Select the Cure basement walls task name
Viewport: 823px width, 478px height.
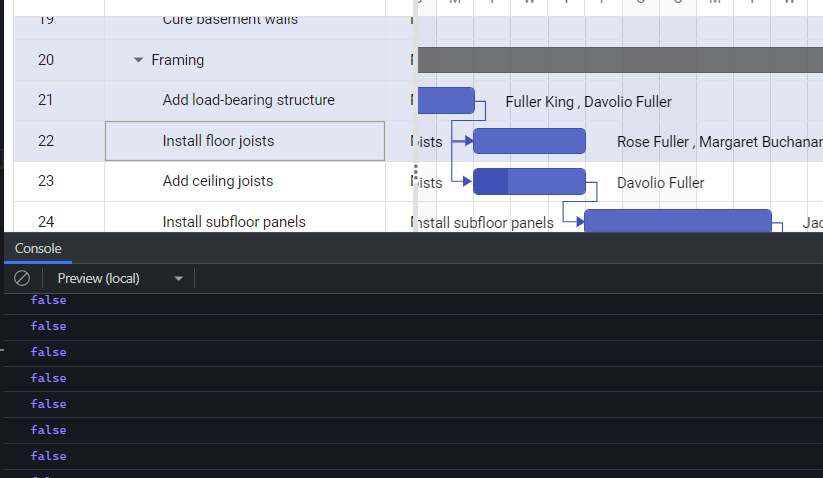pyautogui.click(x=230, y=19)
